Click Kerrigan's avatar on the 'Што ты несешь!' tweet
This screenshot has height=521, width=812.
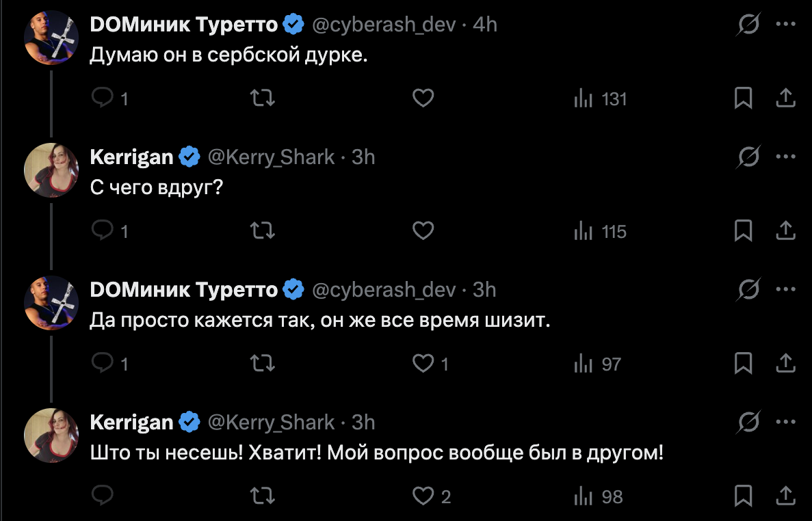pyautogui.click(x=51, y=436)
